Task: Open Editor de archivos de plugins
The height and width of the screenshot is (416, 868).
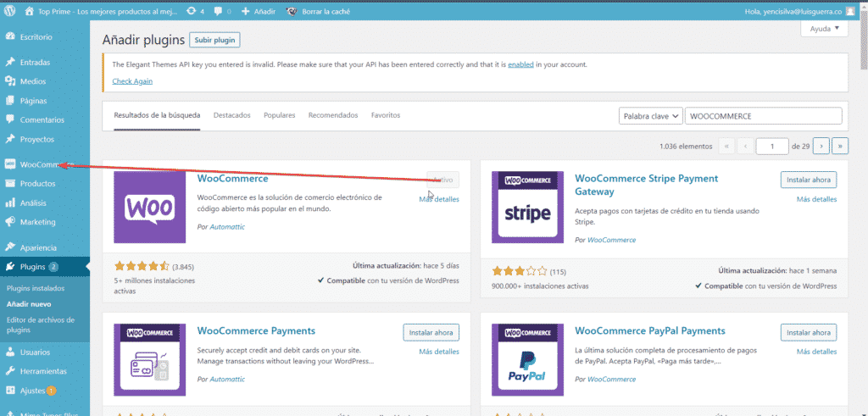Action: pyautogui.click(x=41, y=324)
